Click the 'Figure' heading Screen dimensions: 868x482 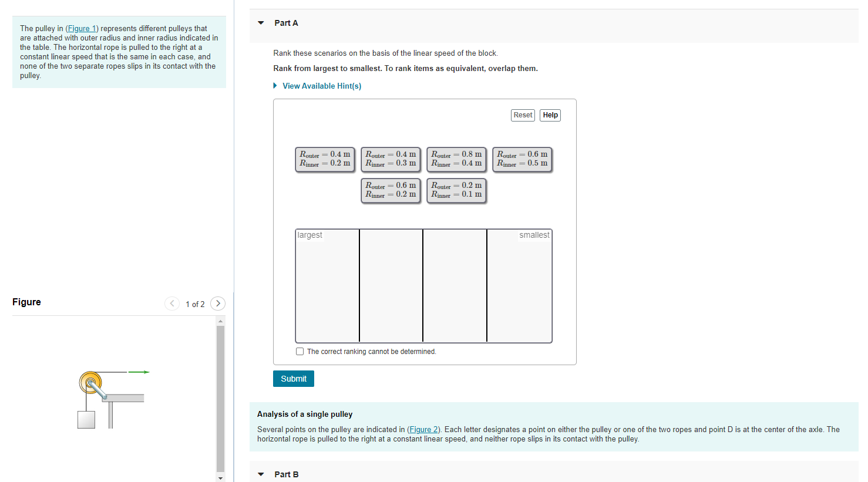[26, 302]
